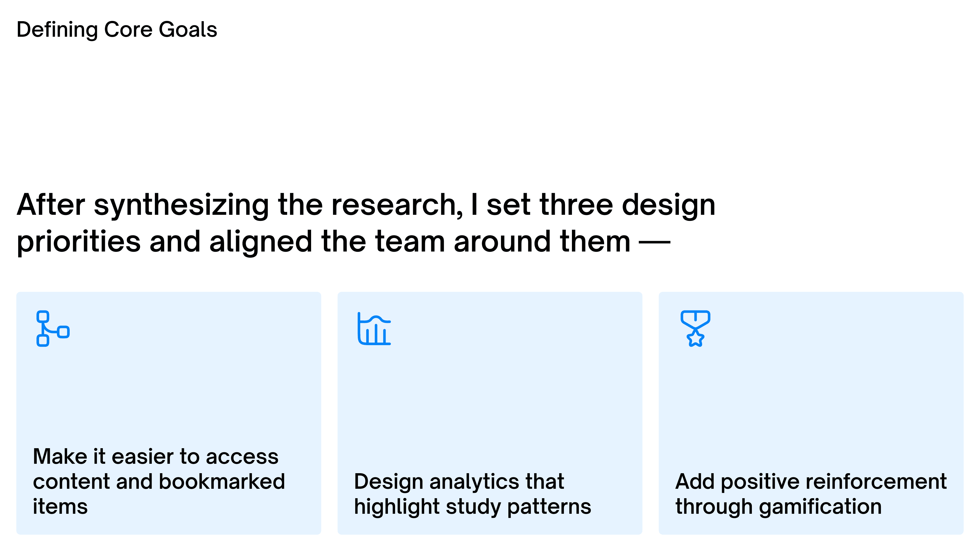The height and width of the screenshot is (551, 980).
Task: Click the right-side node of flowchart icon
Action: click(x=64, y=332)
